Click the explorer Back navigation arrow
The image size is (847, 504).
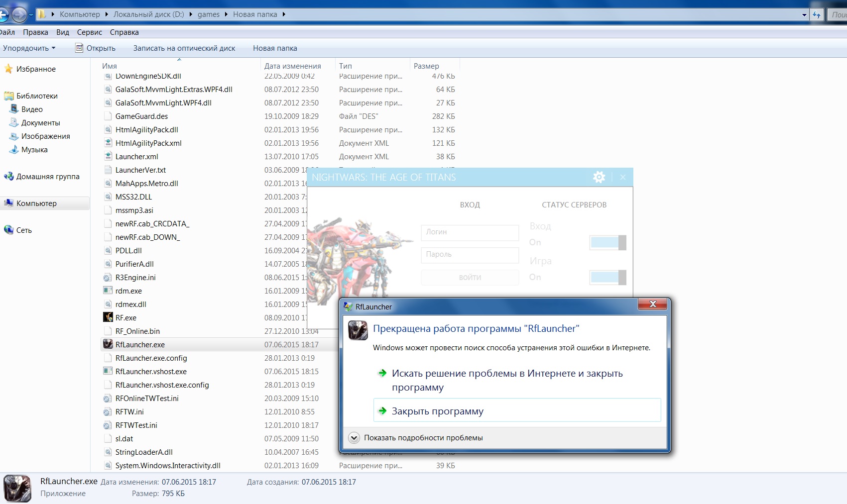pyautogui.click(x=2, y=15)
